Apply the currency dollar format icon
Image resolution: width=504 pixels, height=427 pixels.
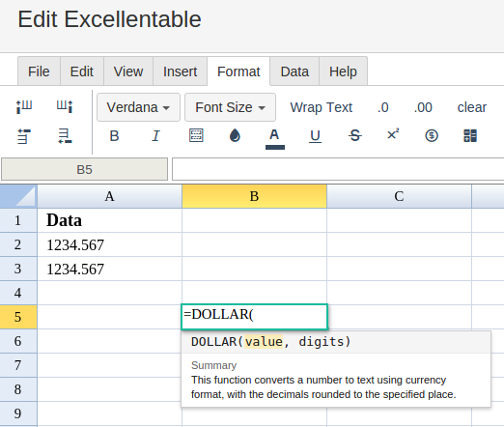[x=432, y=135]
